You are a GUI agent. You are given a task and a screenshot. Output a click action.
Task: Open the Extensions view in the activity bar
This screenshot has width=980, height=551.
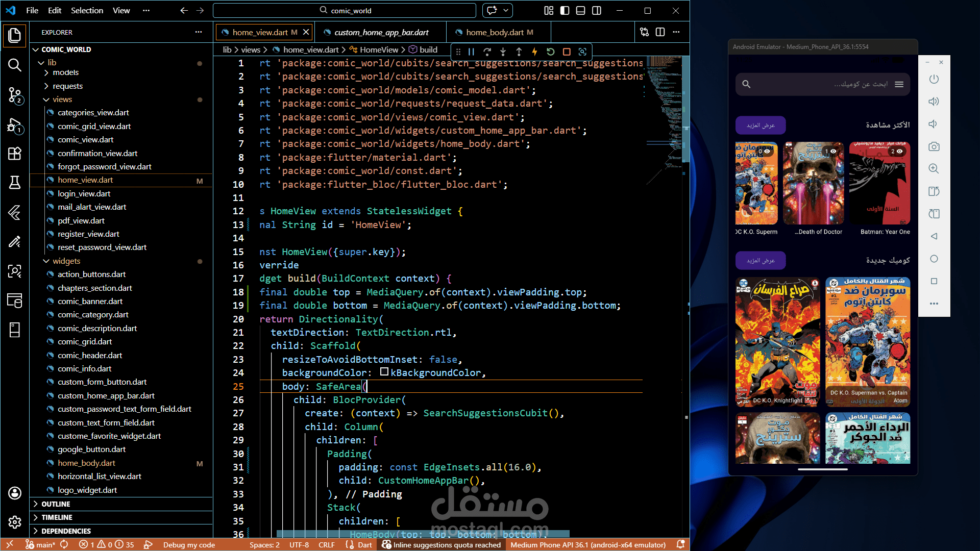(x=15, y=154)
